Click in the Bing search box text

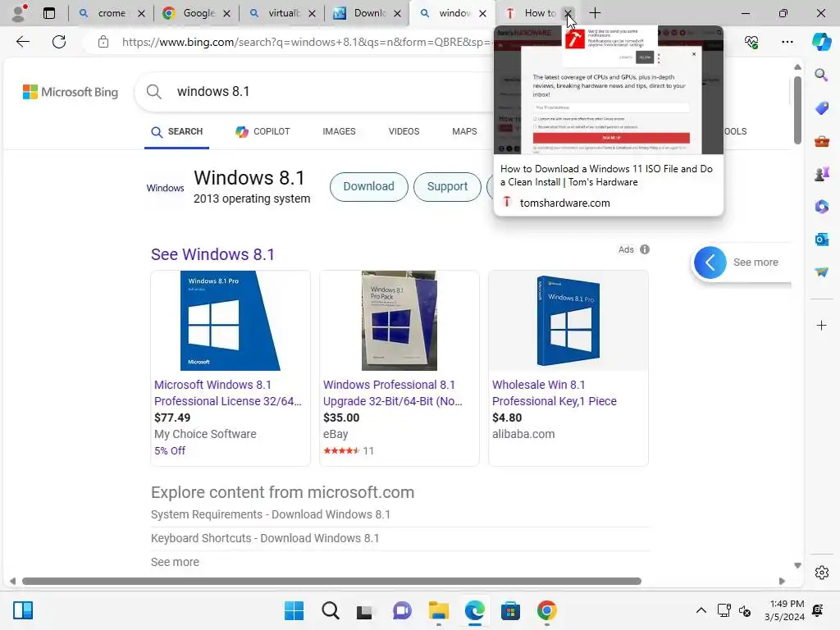point(213,92)
